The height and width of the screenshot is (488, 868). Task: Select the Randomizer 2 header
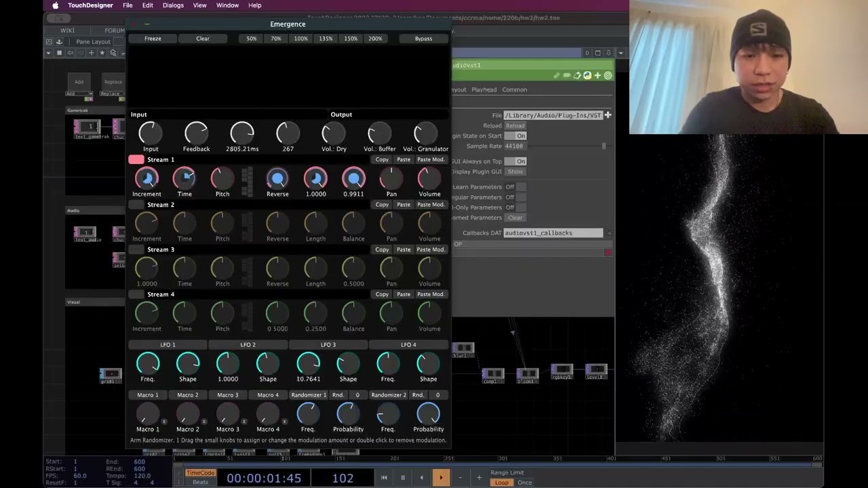click(389, 395)
